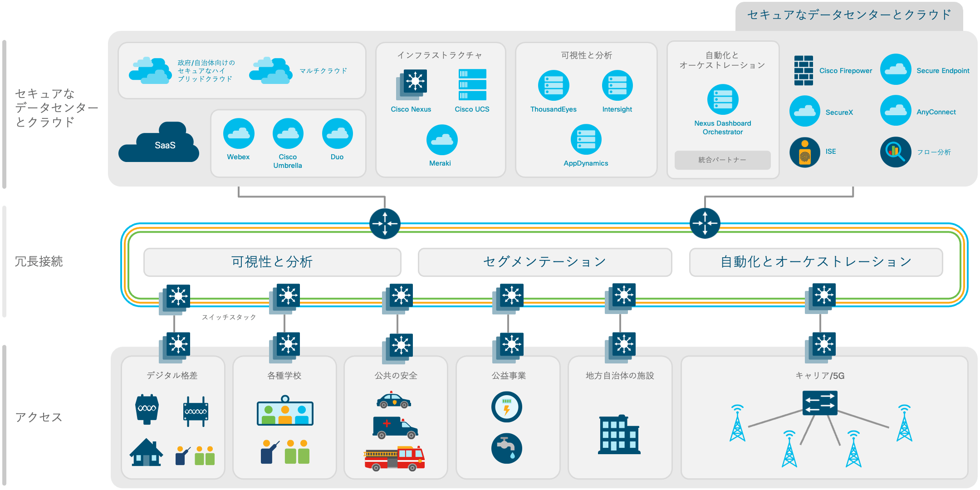Click the Cisco Firepower firewall icon
Screen dimensions: 980x490
[804, 70]
